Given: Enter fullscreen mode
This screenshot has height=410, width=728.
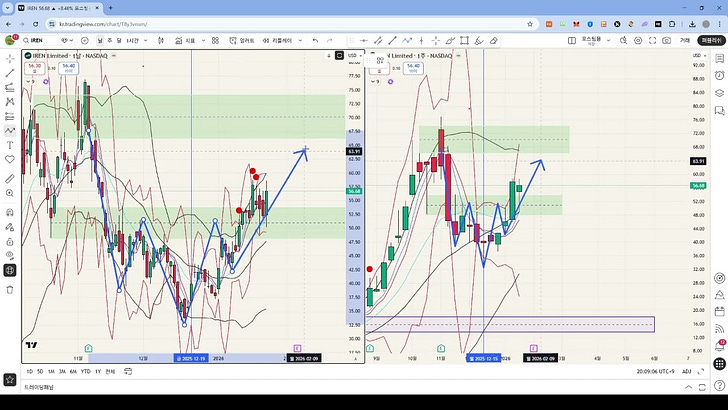Looking at the screenshot, I should (x=652, y=40).
